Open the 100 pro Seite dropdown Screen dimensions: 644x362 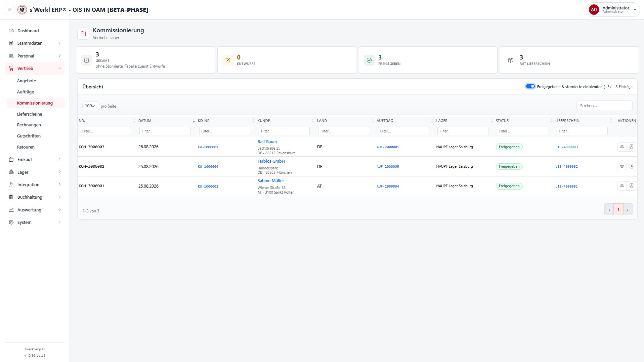pos(90,106)
